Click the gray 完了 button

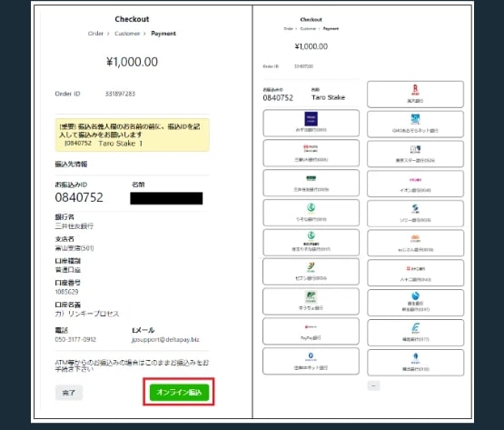pyautogui.click(x=69, y=393)
